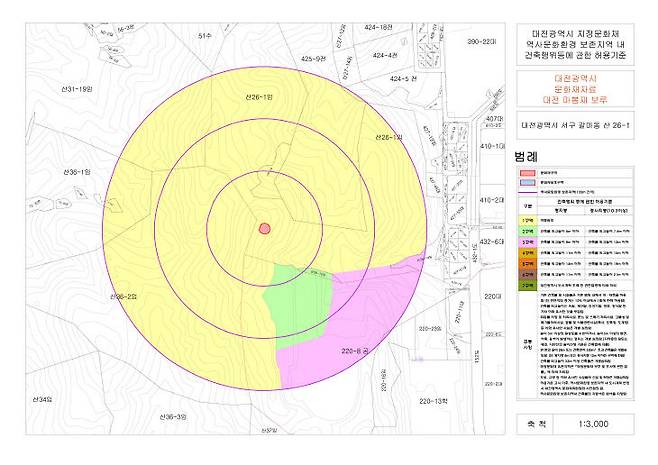Click the 산36-3임 parcel label
This screenshot has height=465, width=658.
tap(174, 415)
